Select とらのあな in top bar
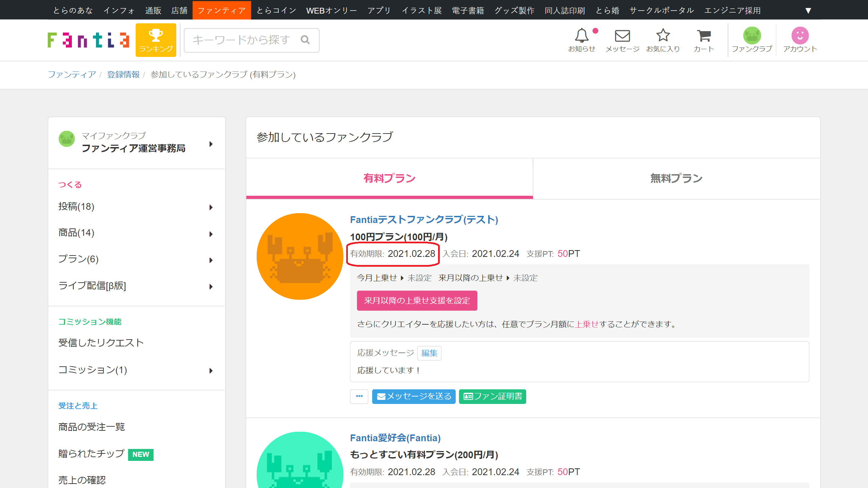Viewport: 868px width, 488px height. 73,11
